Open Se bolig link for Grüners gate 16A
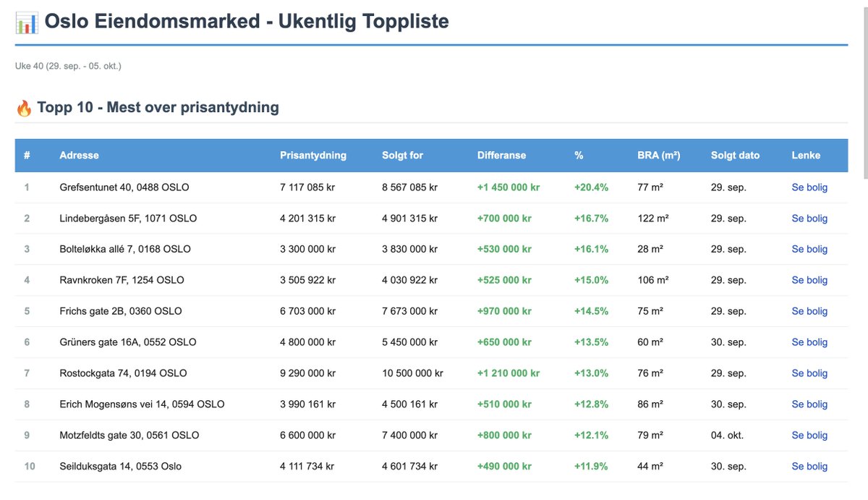Image resolution: width=868 pixels, height=500 pixels. click(809, 342)
